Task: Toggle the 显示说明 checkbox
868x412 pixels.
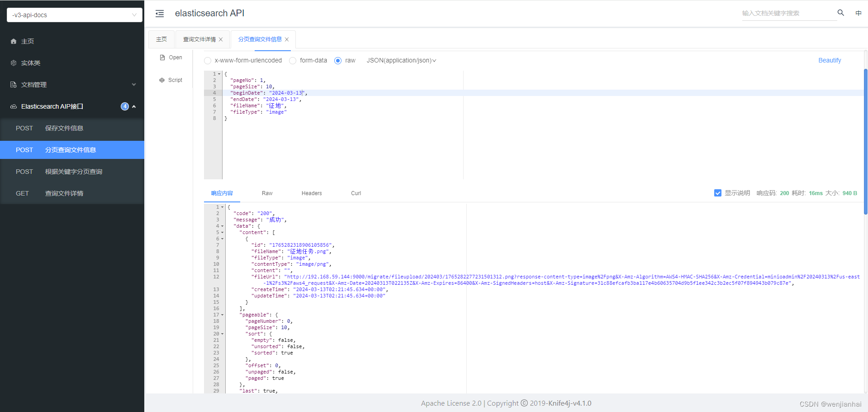Action: tap(718, 193)
